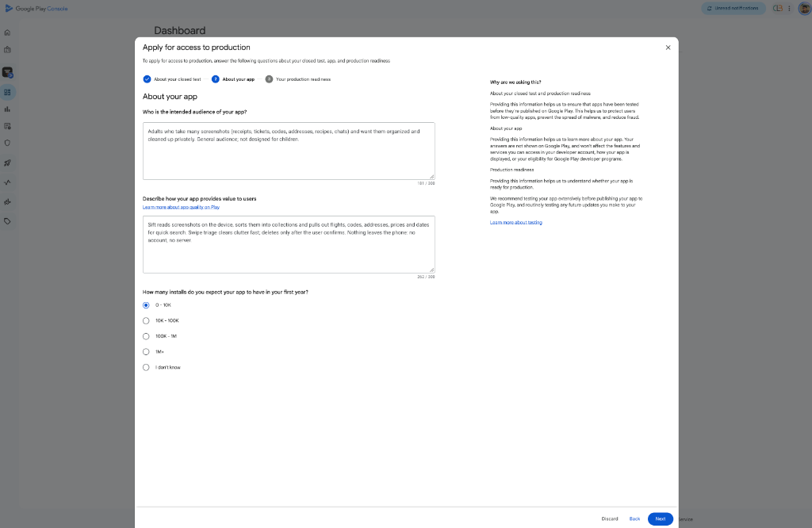Click the Dashboard page heading behind dialog
Viewport: 812px width, 528px height.
point(180,31)
